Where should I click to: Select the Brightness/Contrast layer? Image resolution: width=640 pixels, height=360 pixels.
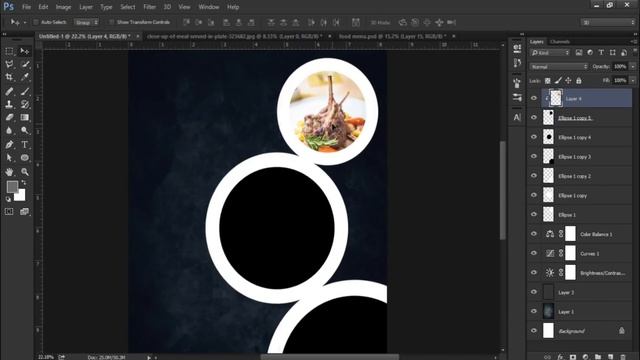pyautogui.click(x=587, y=273)
